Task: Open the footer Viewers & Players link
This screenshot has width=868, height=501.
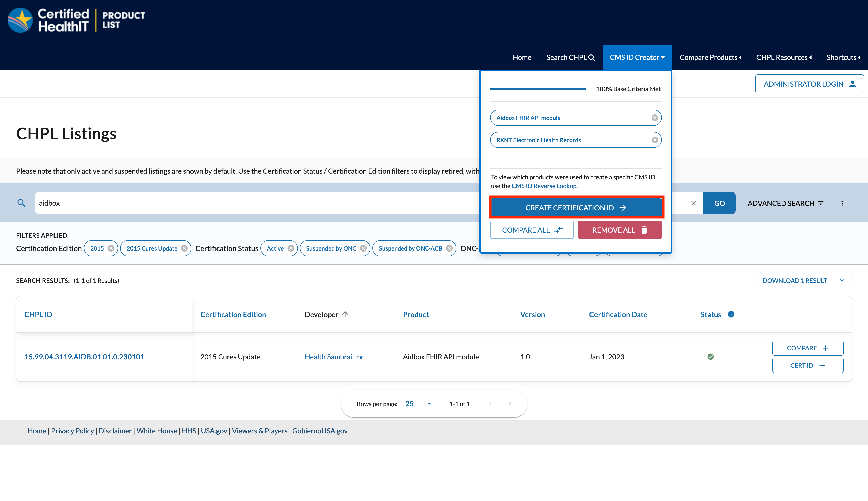Action: click(259, 431)
